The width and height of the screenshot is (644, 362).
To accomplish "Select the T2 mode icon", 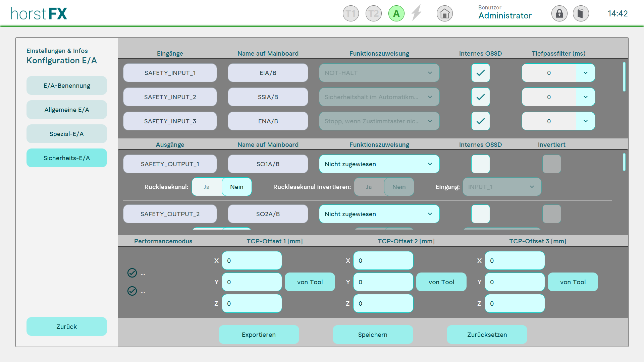I will [373, 14].
